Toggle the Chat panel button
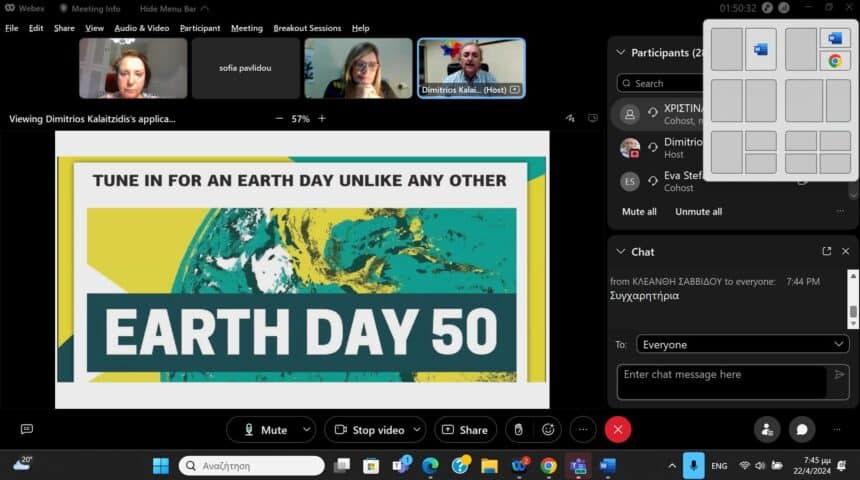Image resolution: width=860 pixels, height=480 pixels. point(802,430)
